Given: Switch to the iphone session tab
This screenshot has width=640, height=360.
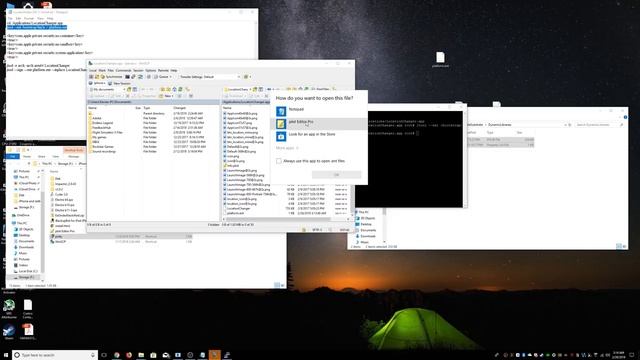Looking at the screenshot, I should pyautogui.click(x=97, y=83).
